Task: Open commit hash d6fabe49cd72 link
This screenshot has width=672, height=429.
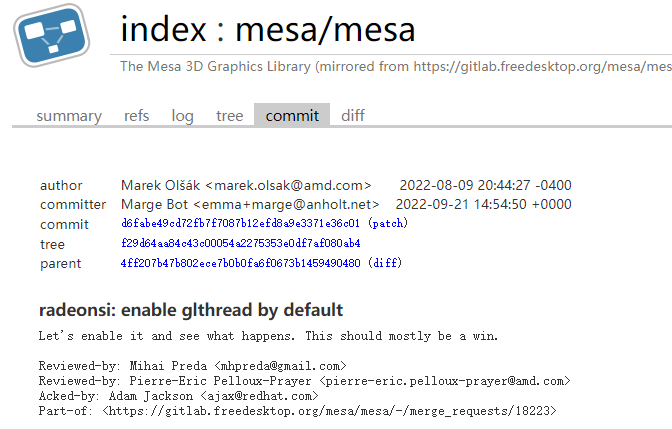Action: [x=240, y=223]
